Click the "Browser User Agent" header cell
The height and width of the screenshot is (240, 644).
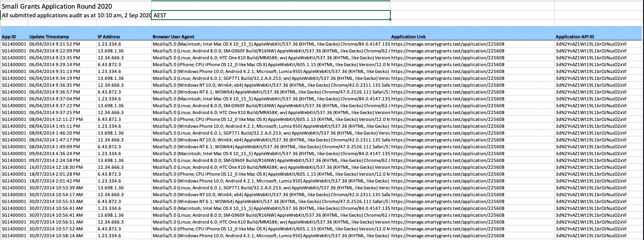(x=174, y=37)
